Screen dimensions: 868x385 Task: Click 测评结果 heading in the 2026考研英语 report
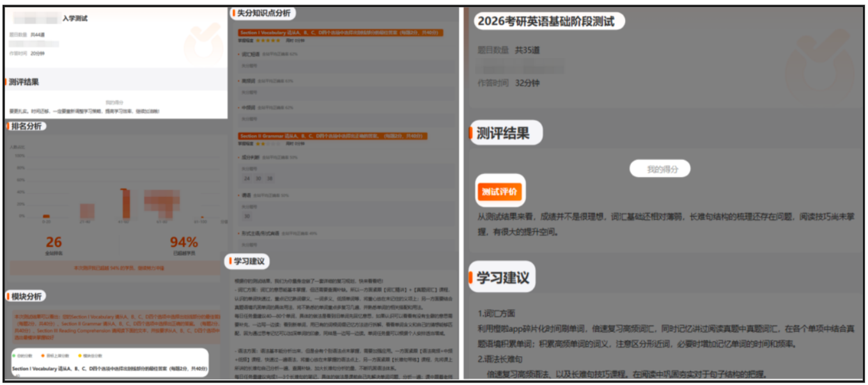pos(503,133)
